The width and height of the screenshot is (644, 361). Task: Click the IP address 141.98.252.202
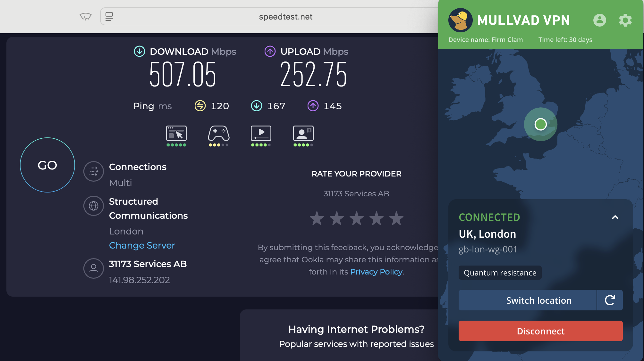pyautogui.click(x=140, y=280)
